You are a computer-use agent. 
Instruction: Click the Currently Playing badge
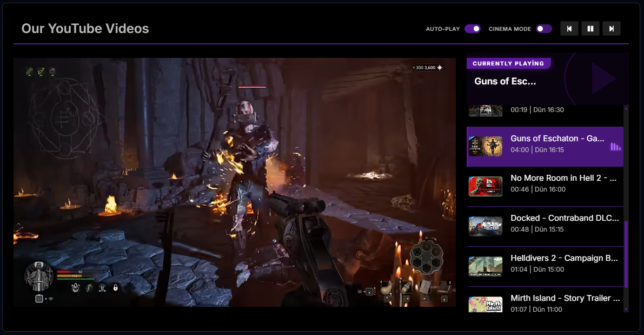pos(508,63)
